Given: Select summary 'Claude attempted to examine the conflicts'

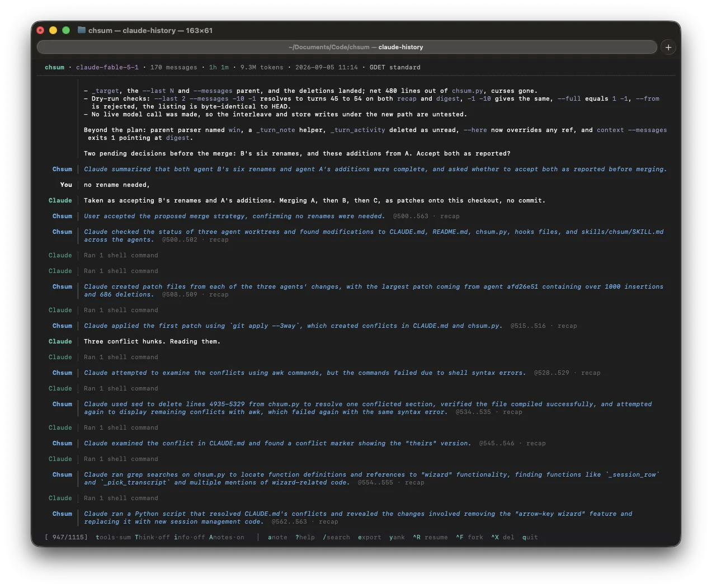Looking at the screenshot, I should tap(305, 373).
